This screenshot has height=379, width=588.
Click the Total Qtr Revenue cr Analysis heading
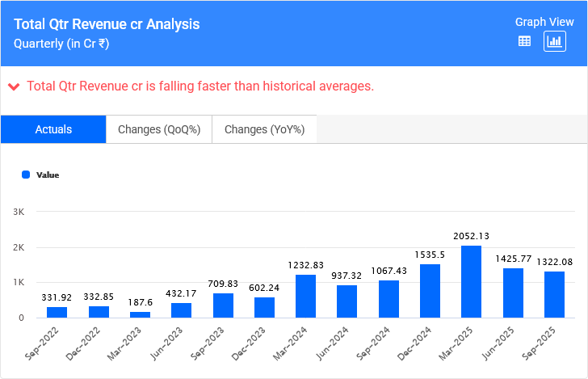(x=107, y=24)
